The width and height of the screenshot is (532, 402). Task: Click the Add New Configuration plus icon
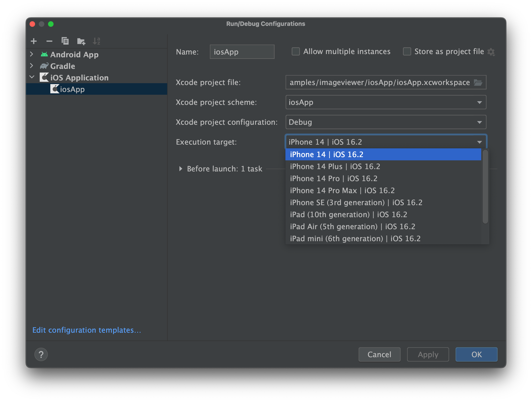coord(34,41)
